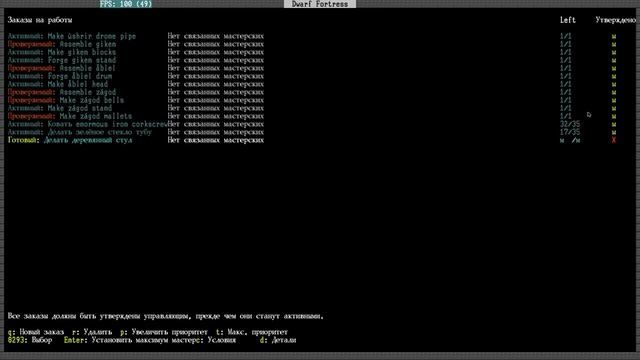Select the Assemble gikem order
This screenshot has height=360, width=640.
click(62, 44)
